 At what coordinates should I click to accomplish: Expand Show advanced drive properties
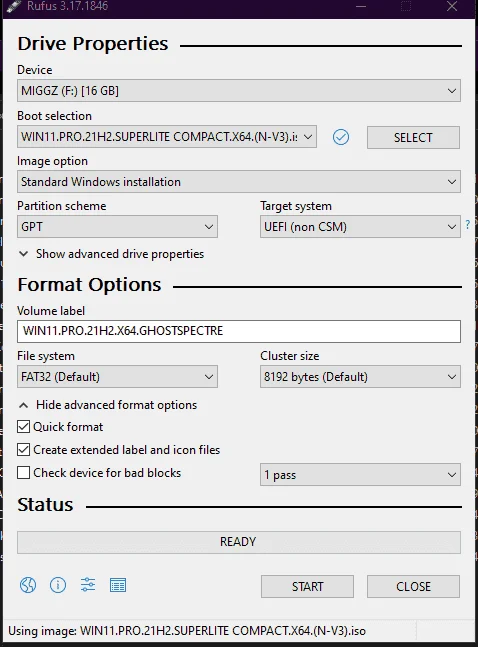coord(111,254)
